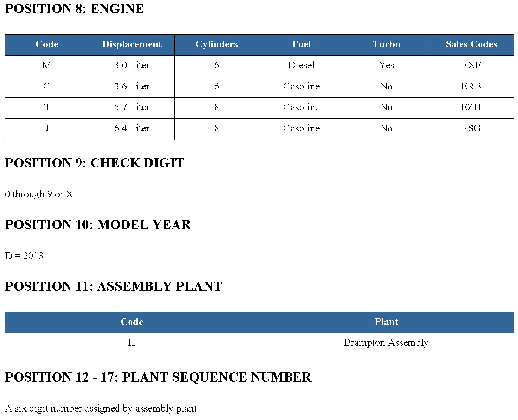The width and height of the screenshot is (518, 420).
Task: Select the Diesel fuel cell
Action: pyautogui.click(x=301, y=66)
